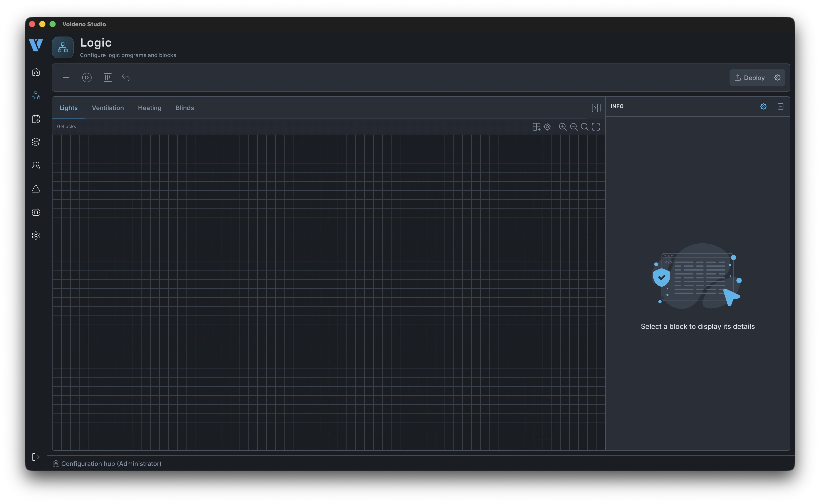Undo last action with the arrow icon
This screenshot has width=820, height=504.
126,78
